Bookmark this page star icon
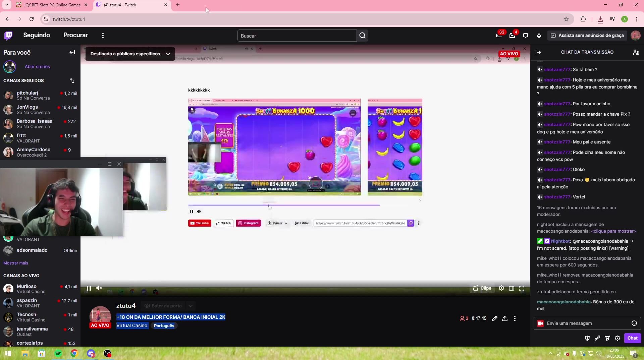This screenshot has width=644, height=360. (x=566, y=19)
